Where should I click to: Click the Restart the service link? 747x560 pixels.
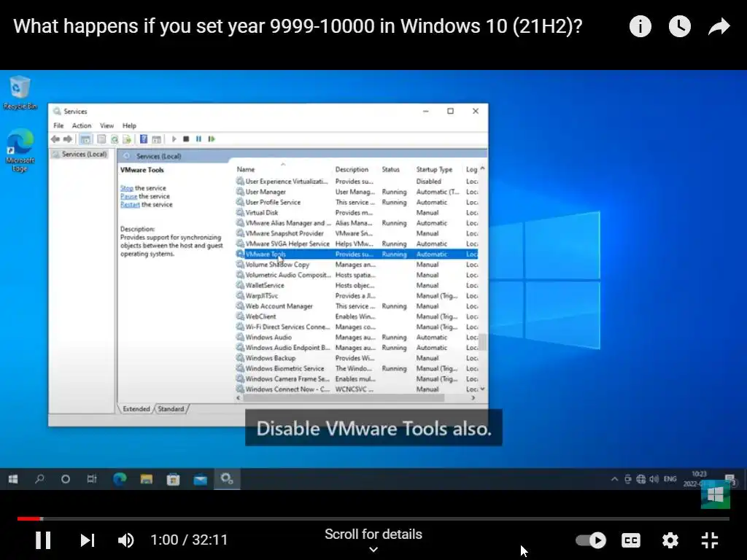(130, 204)
